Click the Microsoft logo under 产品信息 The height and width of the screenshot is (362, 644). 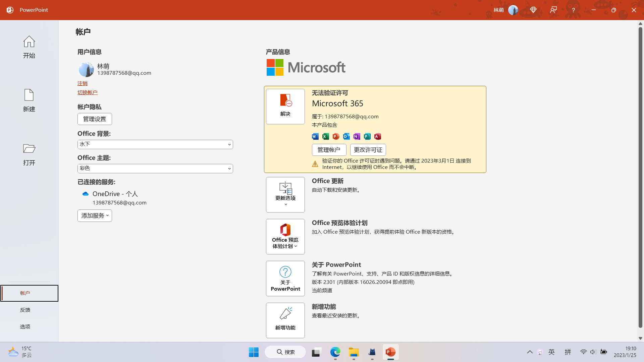tap(306, 67)
